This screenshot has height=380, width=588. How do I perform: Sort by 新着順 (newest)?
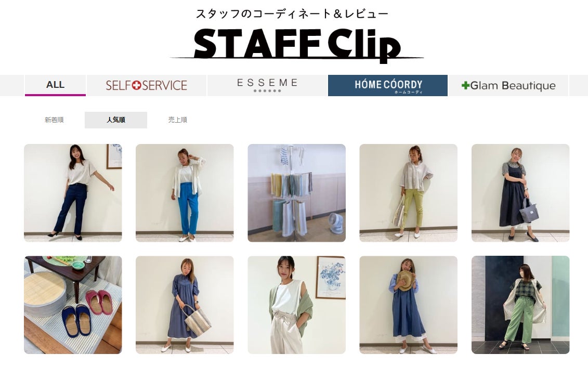tap(54, 120)
